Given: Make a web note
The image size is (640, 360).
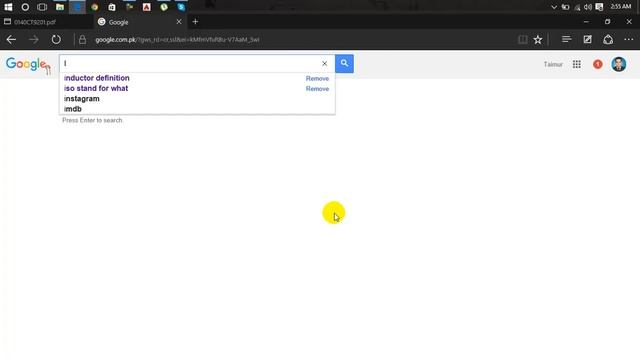Looking at the screenshot, I should point(587,39).
